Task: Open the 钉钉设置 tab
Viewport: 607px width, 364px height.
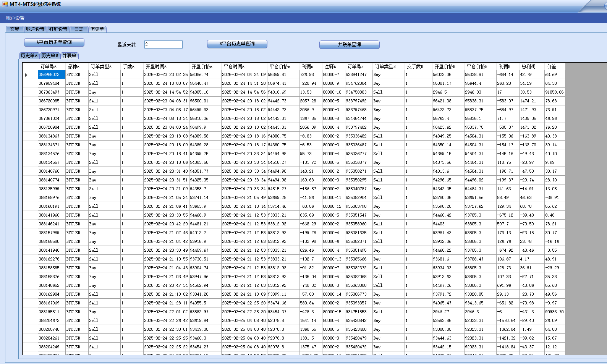Action: pyautogui.click(x=58, y=29)
